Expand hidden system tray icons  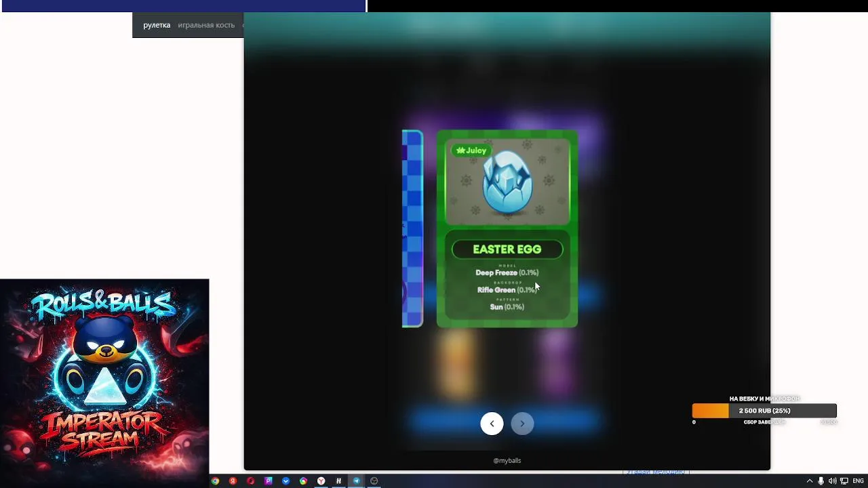809,481
